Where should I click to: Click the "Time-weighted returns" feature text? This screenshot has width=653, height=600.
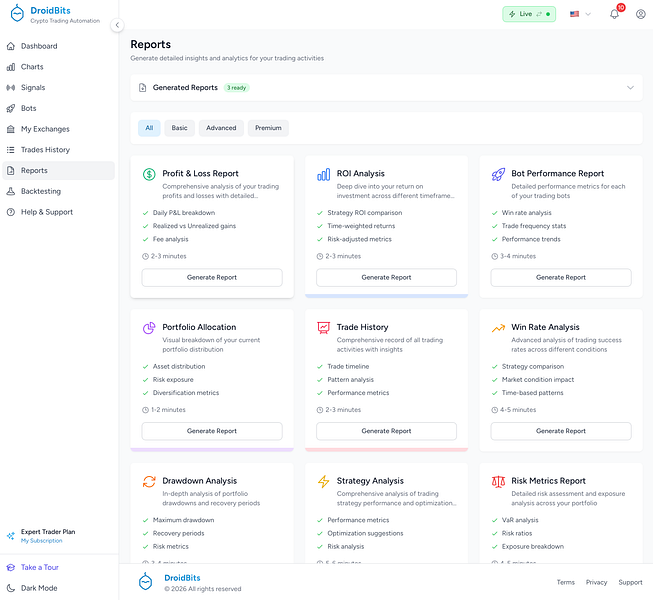point(361,226)
